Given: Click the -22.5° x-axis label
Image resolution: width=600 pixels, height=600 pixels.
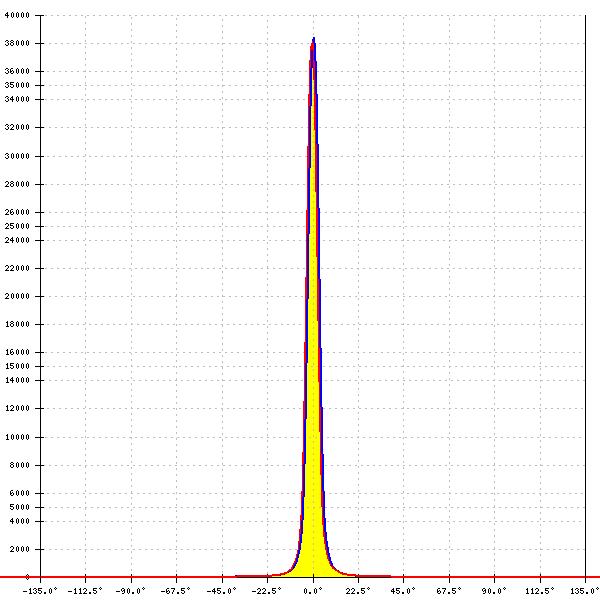Looking at the screenshot, I should tap(266, 591).
